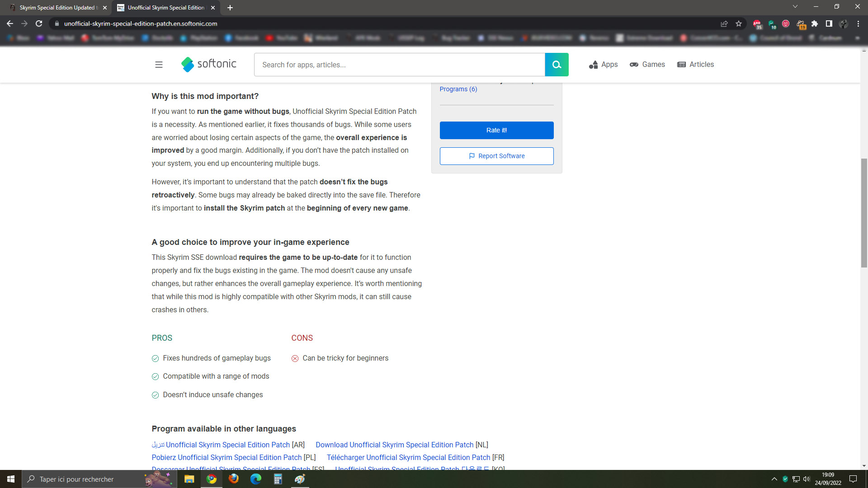Viewport: 868px width, 488px height.
Task: Focus the Search for apps, articles field
Action: (x=400, y=65)
